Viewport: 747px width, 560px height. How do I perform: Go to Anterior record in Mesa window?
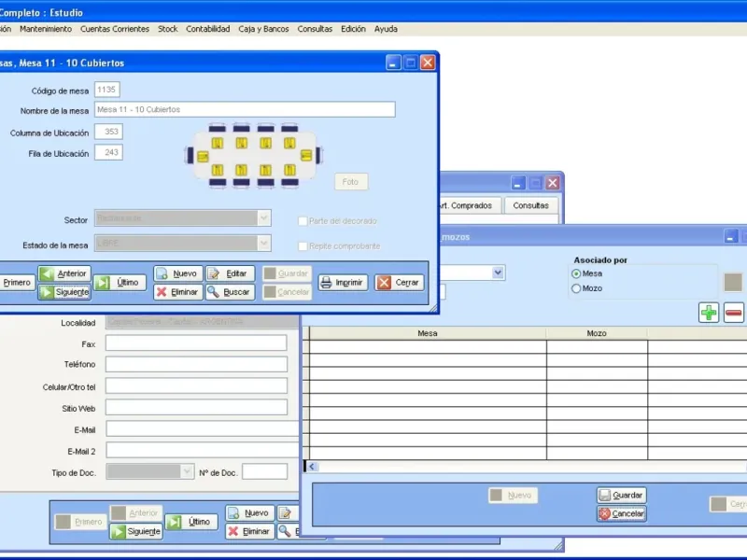pyautogui.click(x=64, y=273)
